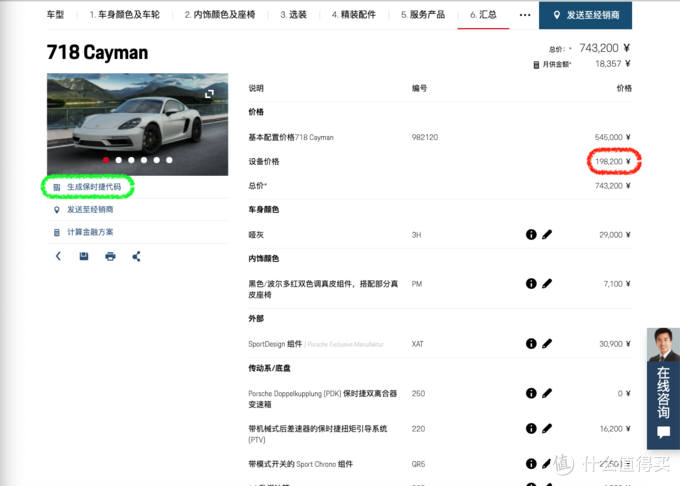This screenshot has height=486, width=680.
Task: Select fourth carousel dot
Action: tap(144, 160)
